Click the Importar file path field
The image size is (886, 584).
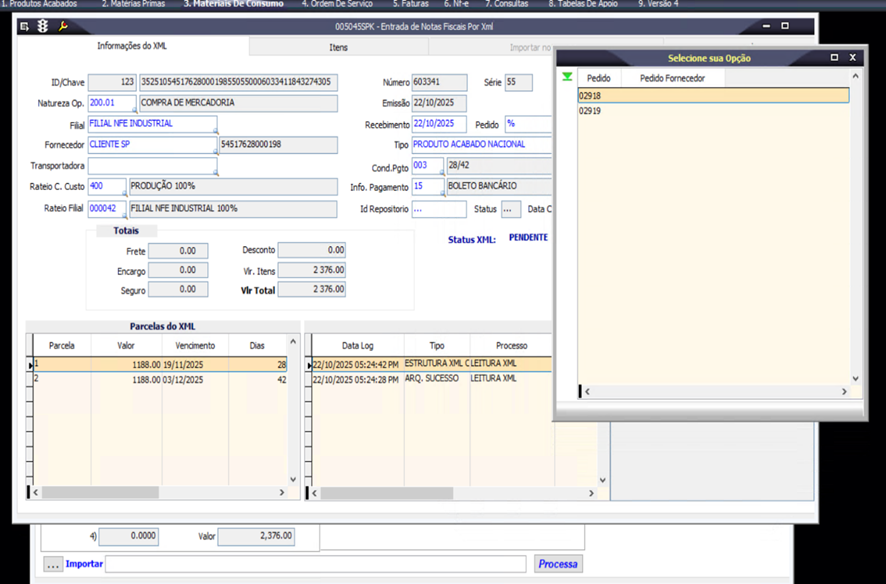(316, 564)
